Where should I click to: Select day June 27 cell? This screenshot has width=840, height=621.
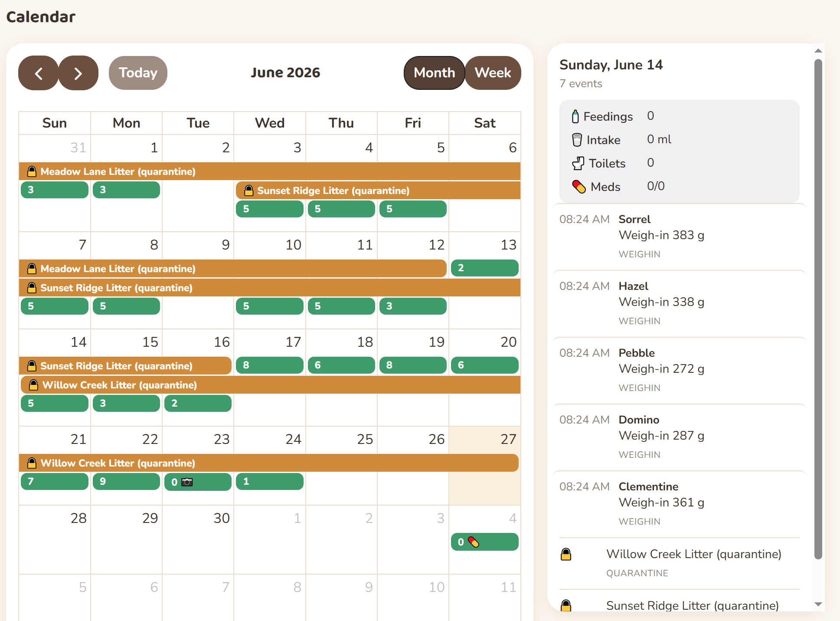[484, 466]
